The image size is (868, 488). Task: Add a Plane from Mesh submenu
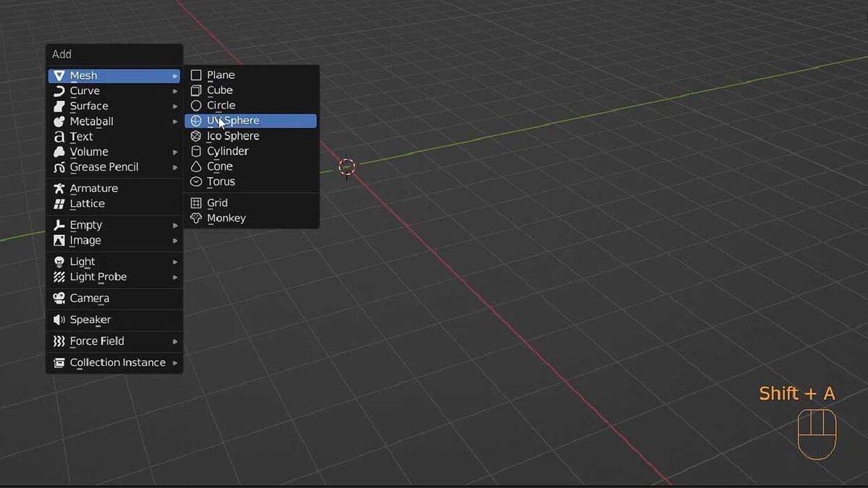coord(251,75)
